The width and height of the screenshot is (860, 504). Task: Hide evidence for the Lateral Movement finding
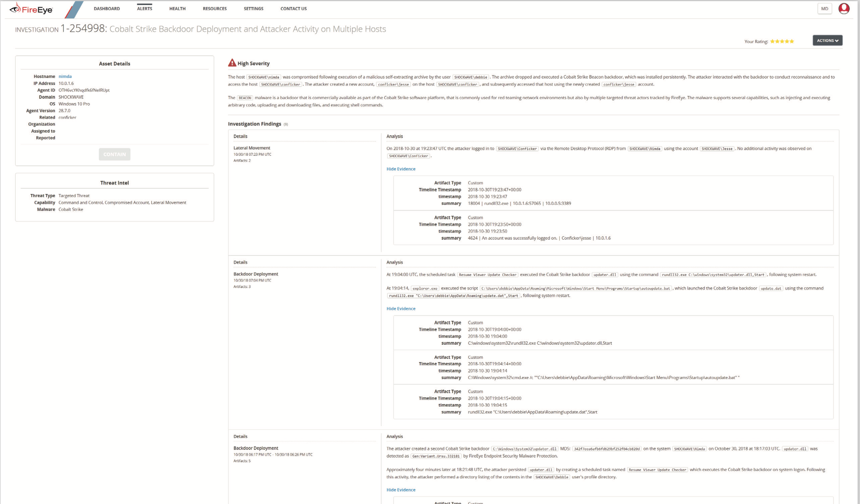pos(401,169)
